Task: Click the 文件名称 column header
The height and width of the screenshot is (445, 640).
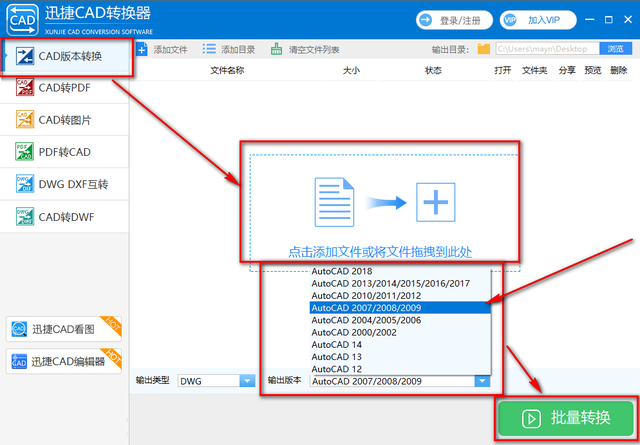Action: coord(227,70)
